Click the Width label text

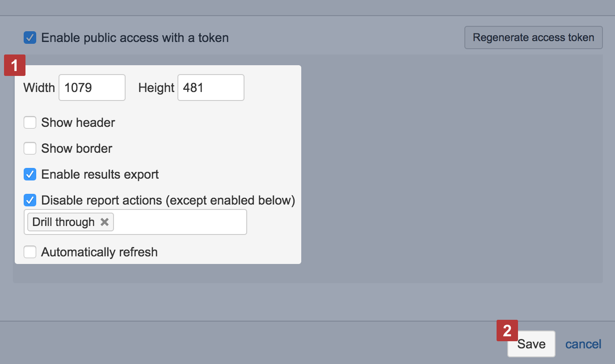(x=39, y=88)
